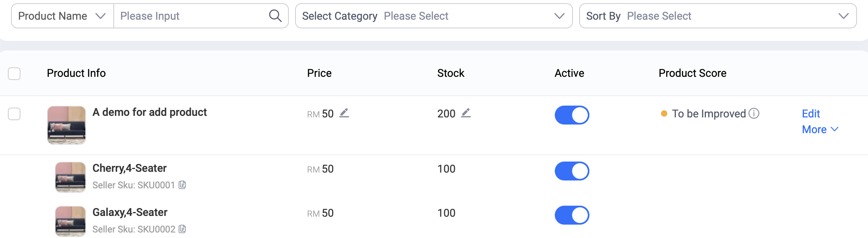Turn off Galaxy,4-Seater active toggle

point(572,215)
